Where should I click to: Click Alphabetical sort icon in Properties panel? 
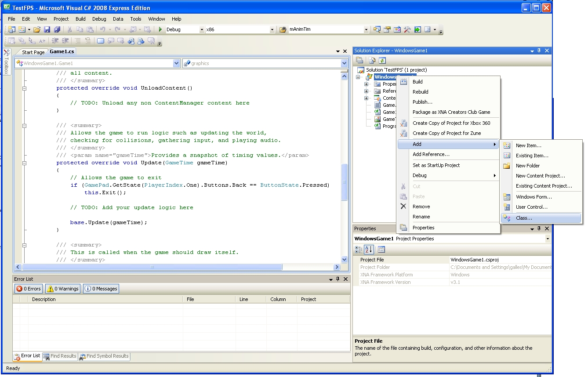369,250
